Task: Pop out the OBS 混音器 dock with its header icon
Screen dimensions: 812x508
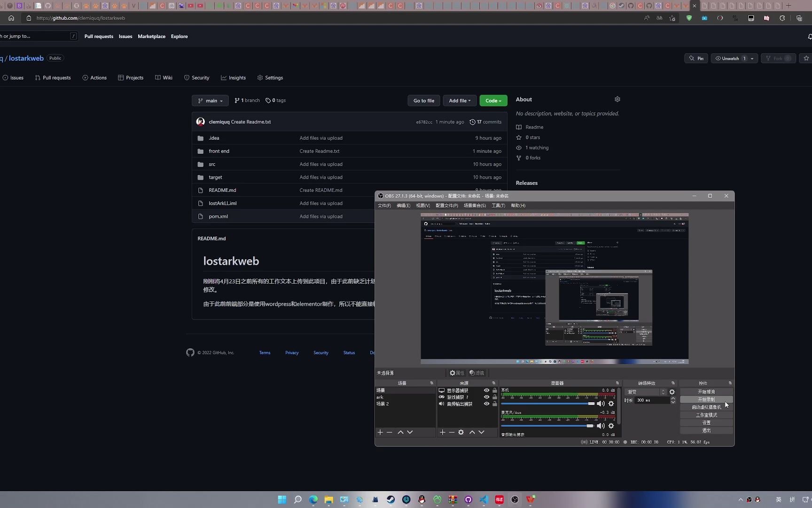Action: [x=617, y=383]
